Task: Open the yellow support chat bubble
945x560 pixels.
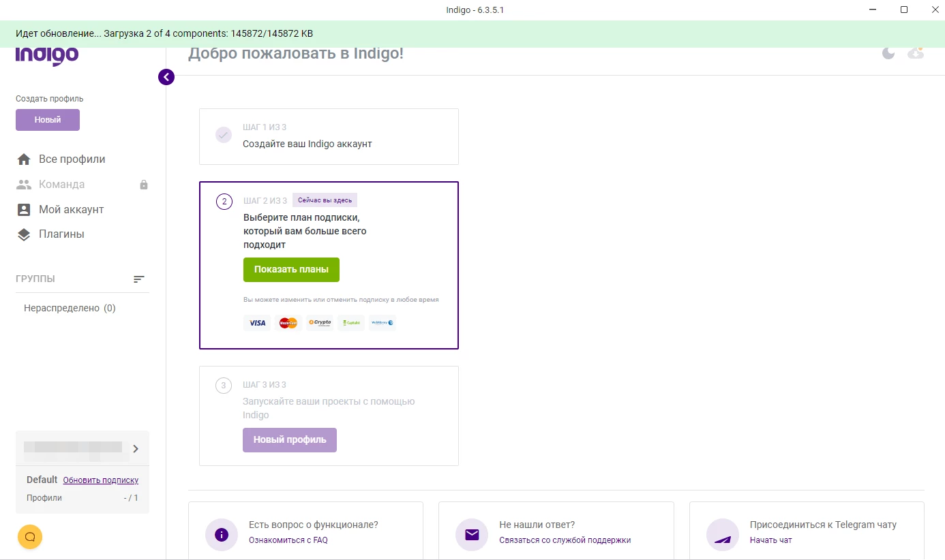Action: 30,537
